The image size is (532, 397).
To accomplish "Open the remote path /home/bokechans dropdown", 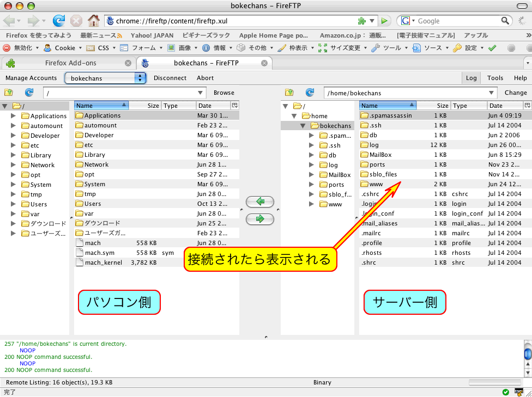I will (x=492, y=93).
